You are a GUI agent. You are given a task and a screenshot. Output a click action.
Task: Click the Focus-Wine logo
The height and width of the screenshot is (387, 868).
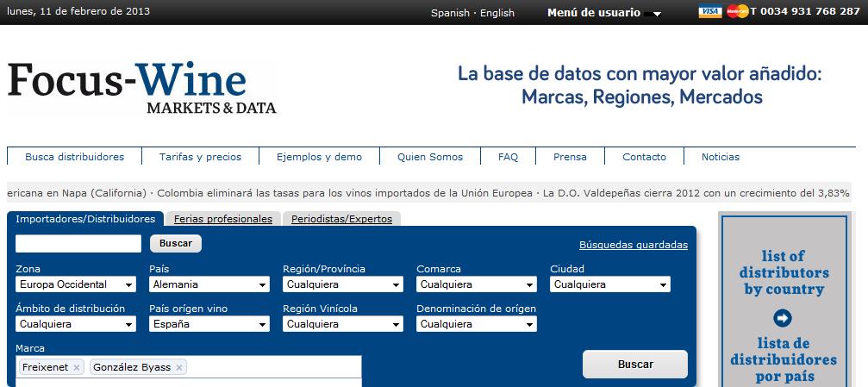click(x=141, y=87)
